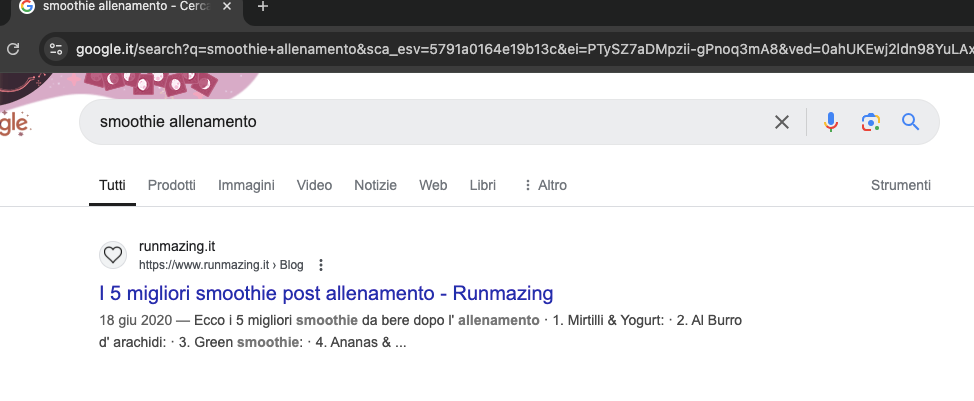
Task: Close the smoothie allenamento browser tab
Action: pyautogui.click(x=227, y=7)
